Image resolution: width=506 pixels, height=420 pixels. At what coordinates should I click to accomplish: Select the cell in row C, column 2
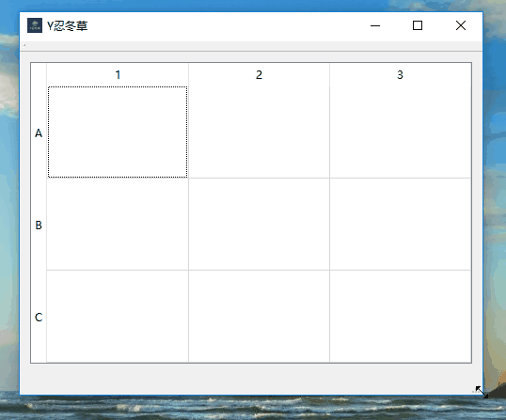(260, 317)
